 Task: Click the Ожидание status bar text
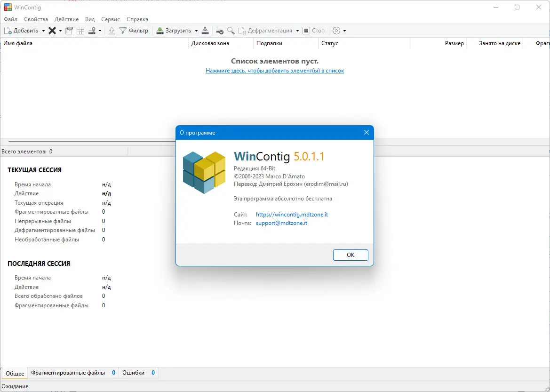15,386
